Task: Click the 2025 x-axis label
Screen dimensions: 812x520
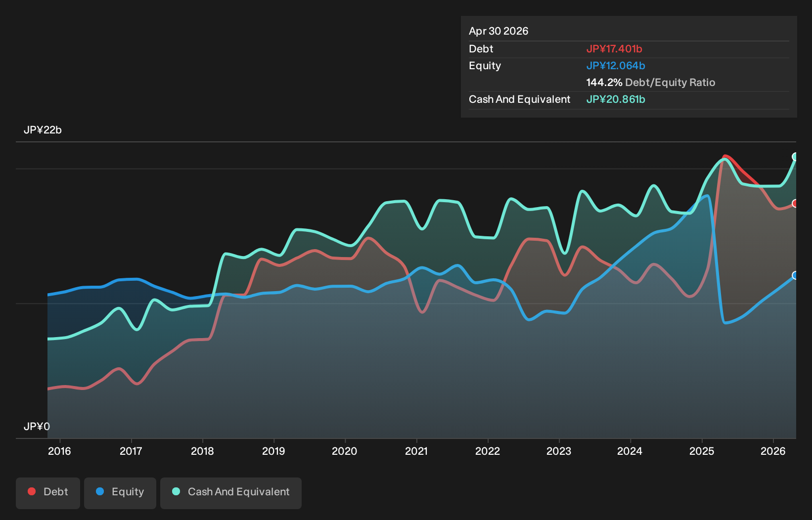Action: coord(702,451)
